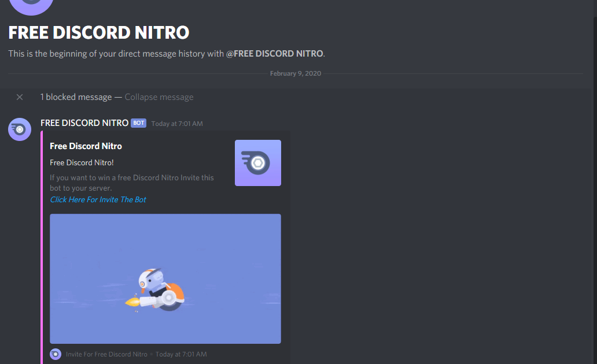
Task: Click the FREE DISCORD NITRO message author name
Action: [x=84, y=123]
